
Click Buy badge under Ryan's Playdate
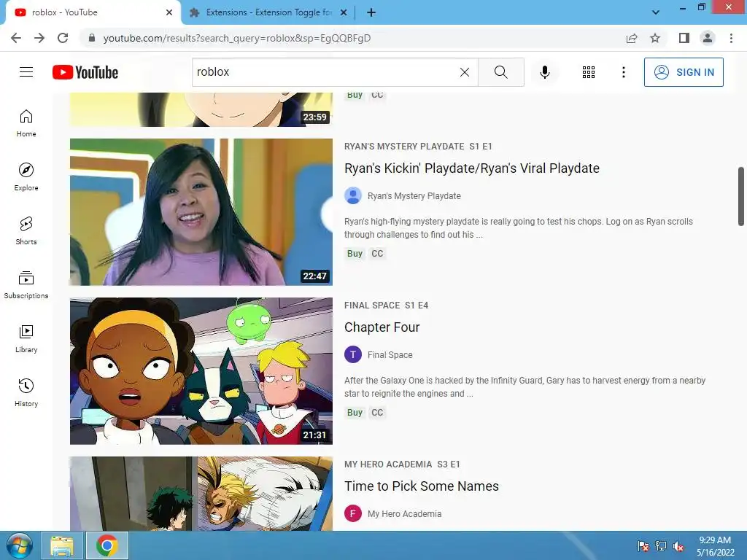coord(355,253)
